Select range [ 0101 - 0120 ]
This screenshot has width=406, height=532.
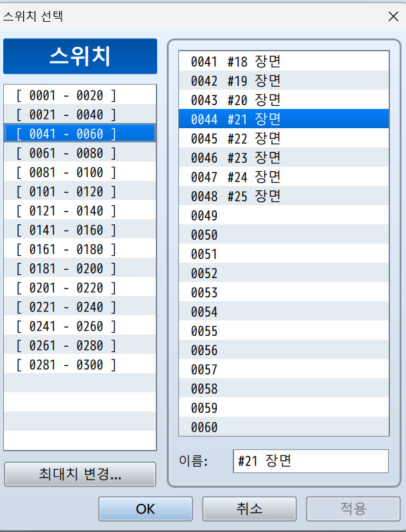80,192
